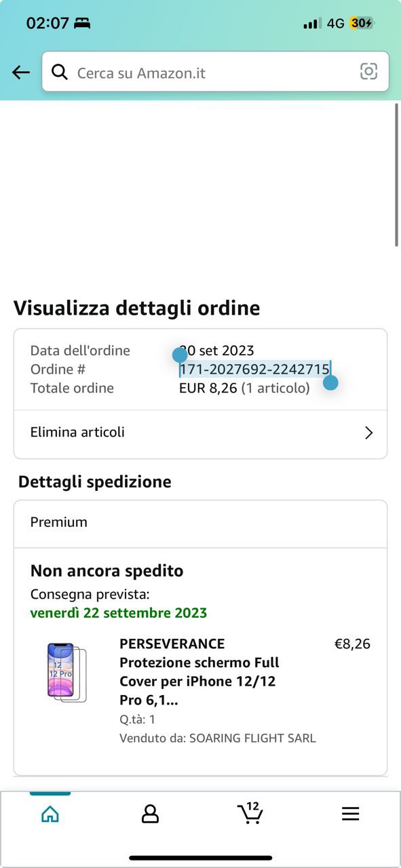Focus the Cerca su Amazon.it search field

215,71
